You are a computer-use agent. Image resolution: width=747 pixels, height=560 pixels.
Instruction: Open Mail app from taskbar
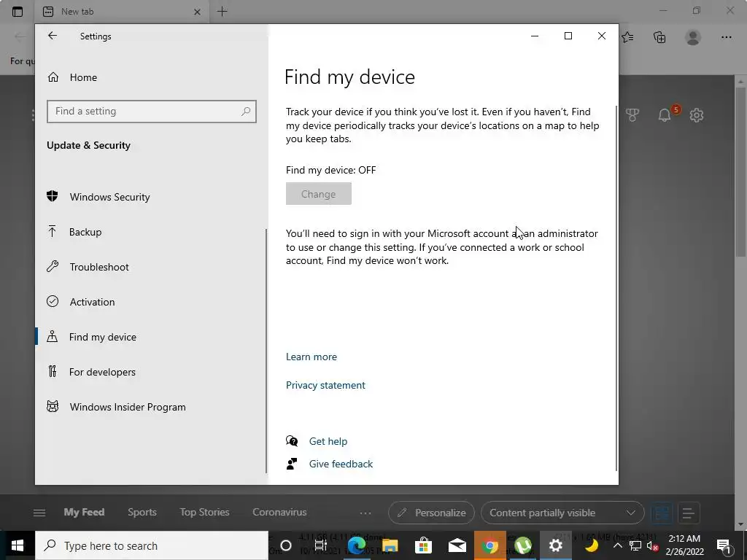pyautogui.click(x=457, y=545)
